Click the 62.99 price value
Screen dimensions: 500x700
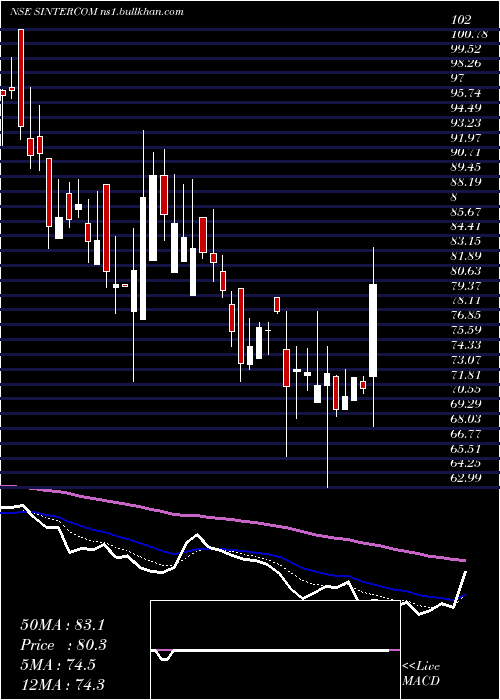click(x=466, y=478)
